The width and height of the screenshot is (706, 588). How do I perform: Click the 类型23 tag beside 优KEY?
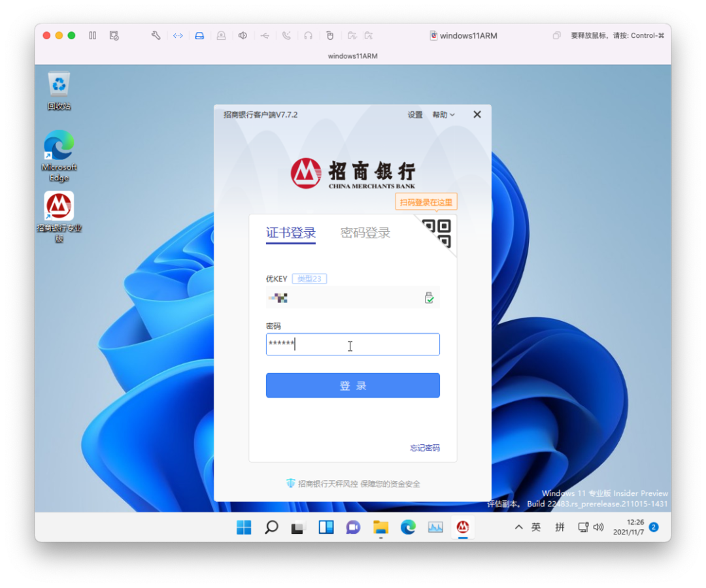click(x=310, y=279)
